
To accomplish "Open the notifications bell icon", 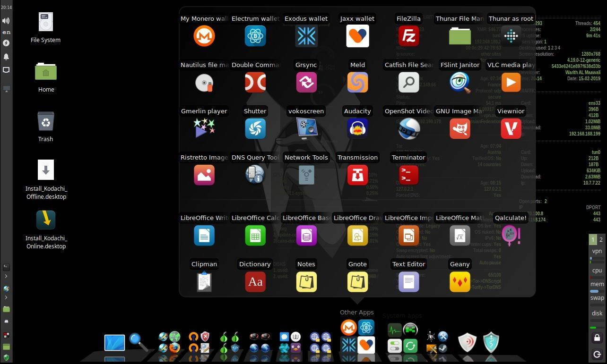I will 6,57.
